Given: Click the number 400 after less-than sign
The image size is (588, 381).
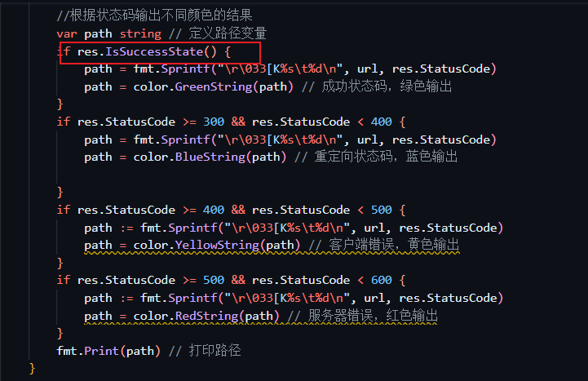Looking at the screenshot, I should click(382, 122).
